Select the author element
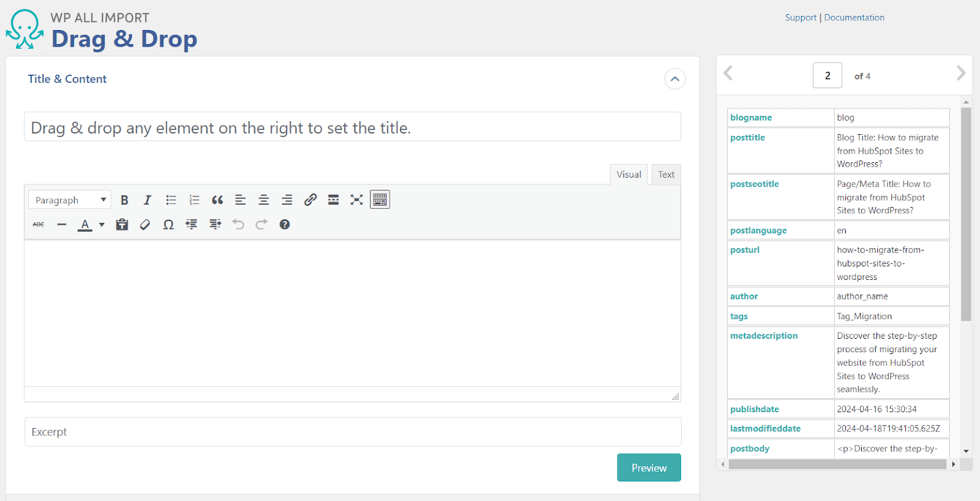 coord(744,296)
